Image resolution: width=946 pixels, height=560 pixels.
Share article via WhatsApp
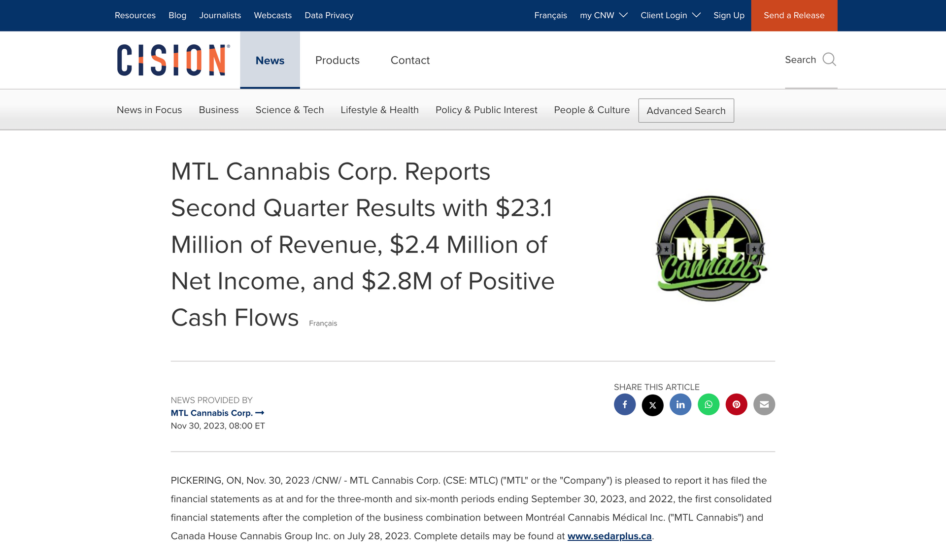tap(709, 404)
